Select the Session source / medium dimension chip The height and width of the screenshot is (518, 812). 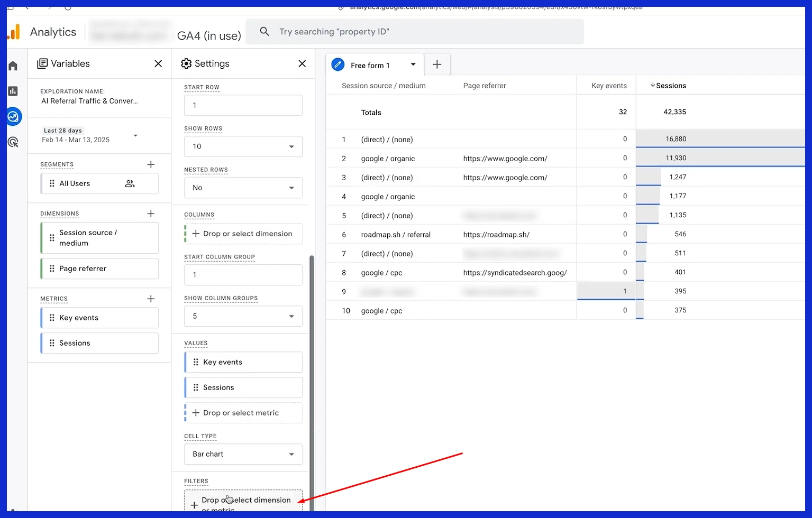point(99,238)
